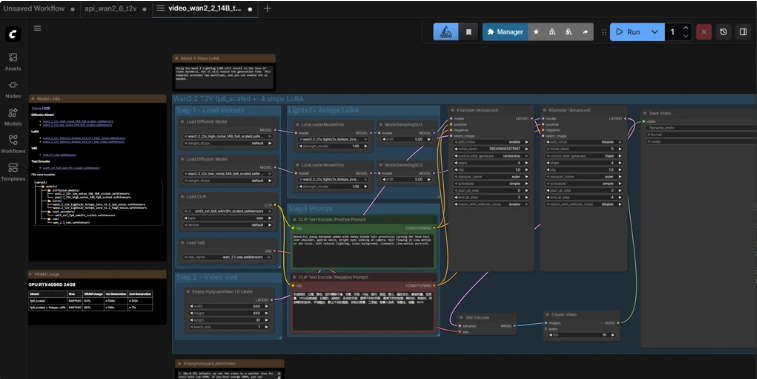
Task: Select the video_wan2_2_14B_t... tab
Action: point(205,9)
